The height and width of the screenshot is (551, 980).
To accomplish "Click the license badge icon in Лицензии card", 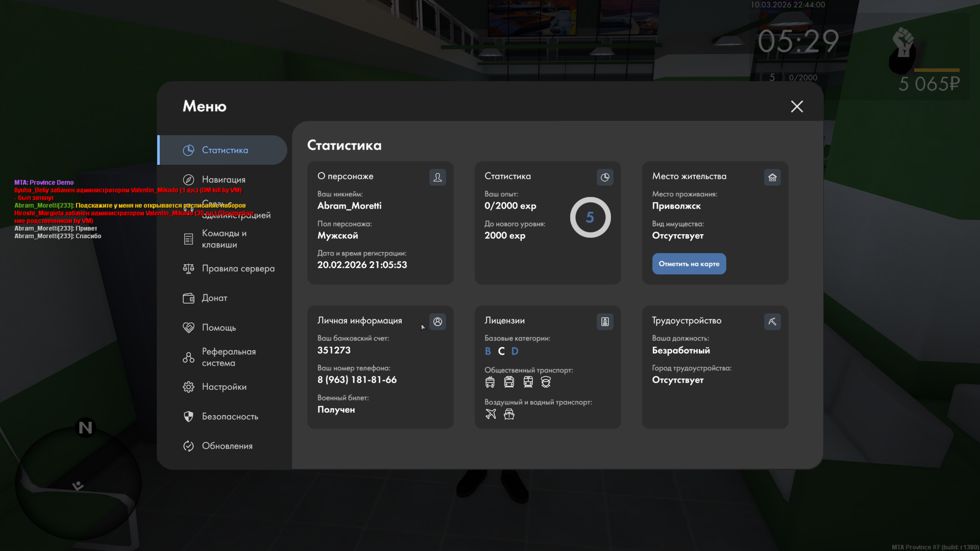I will pyautogui.click(x=605, y=321).
